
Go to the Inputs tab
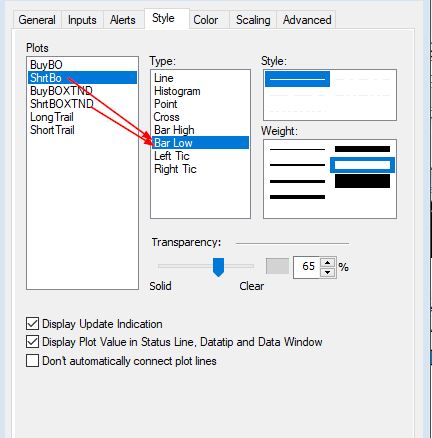click(82, 20)
